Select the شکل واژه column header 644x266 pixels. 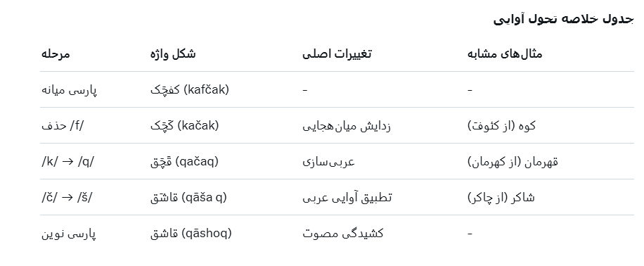click(173, 54)
